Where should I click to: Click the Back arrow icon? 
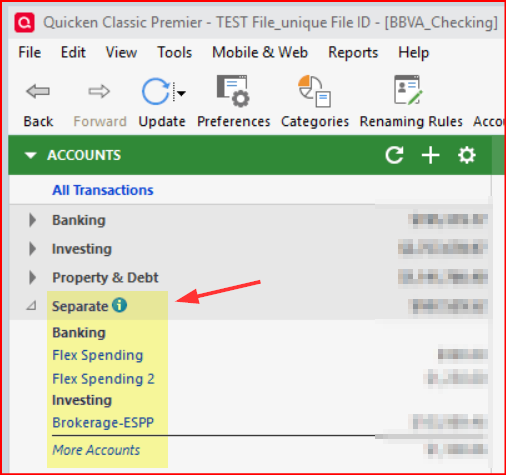coord(38,91)
